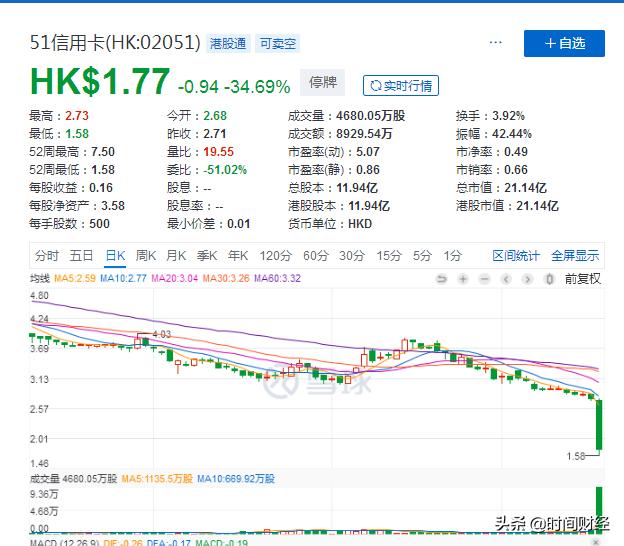The height and width of the screenshot is (546, 624).
Task: Open the 前复权 adjustment dropdown
Action: pyautogui.click(x=582, y=279)
